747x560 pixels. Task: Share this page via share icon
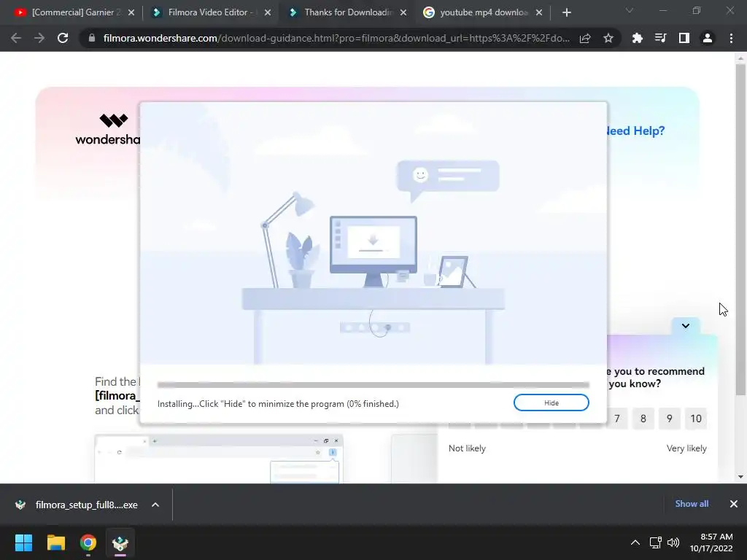tap(585, 38)
